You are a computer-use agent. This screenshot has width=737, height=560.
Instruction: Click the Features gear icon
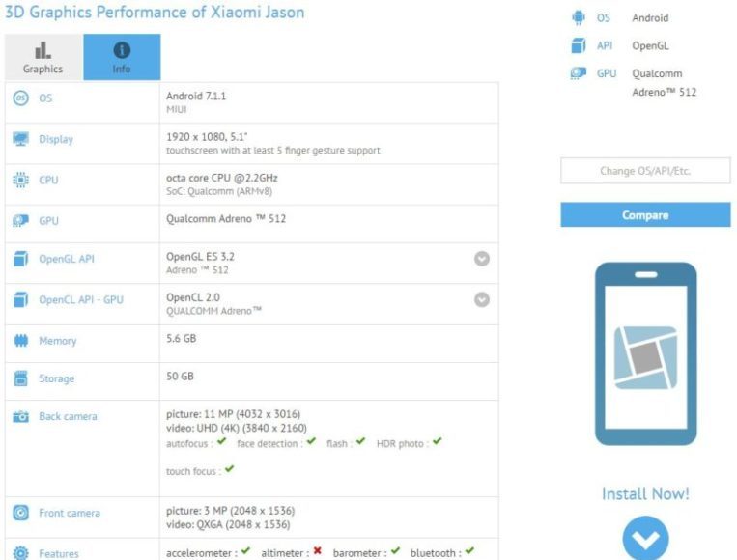pyautogui.click(x=20, y=553)
